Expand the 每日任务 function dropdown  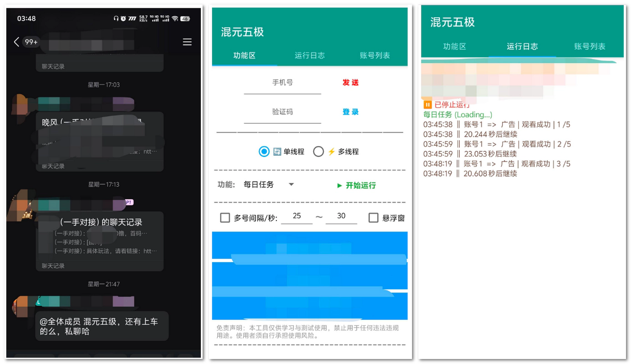[x=291, y=185]
